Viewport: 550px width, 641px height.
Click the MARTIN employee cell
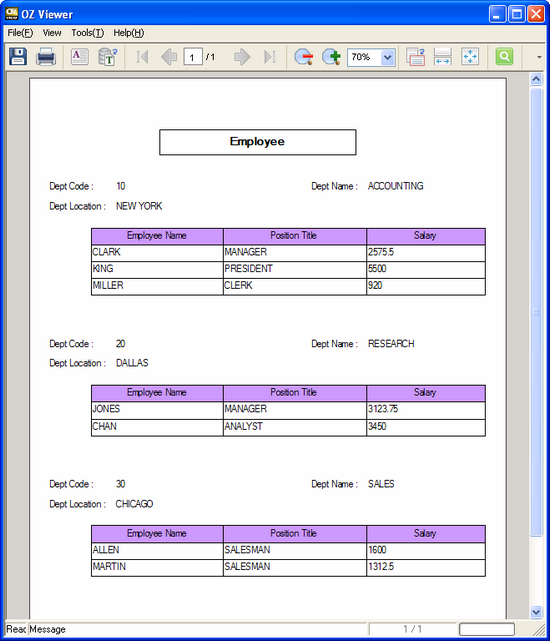(157, 567)
